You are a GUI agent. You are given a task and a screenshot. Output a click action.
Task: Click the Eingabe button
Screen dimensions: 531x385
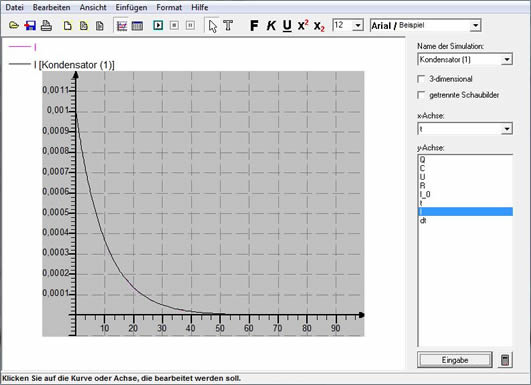(x=454, y=360)
